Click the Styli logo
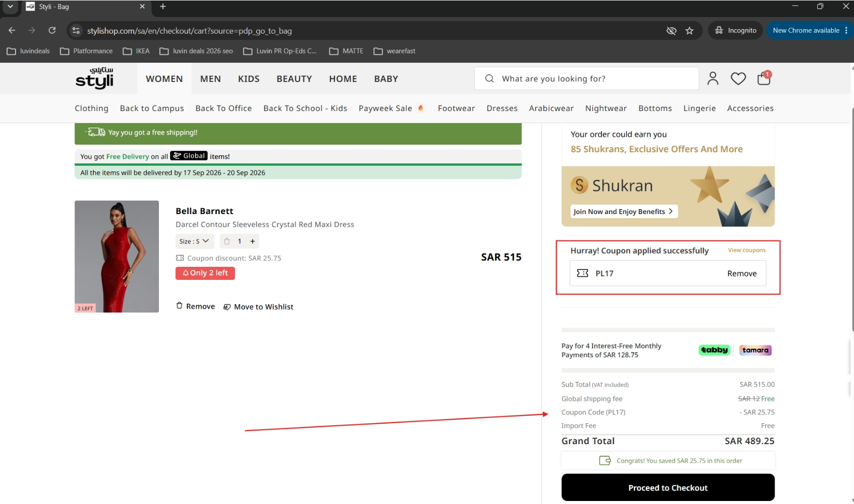This screenshot has width=854, height=504. pyautogui.click(x=95, y=78)
